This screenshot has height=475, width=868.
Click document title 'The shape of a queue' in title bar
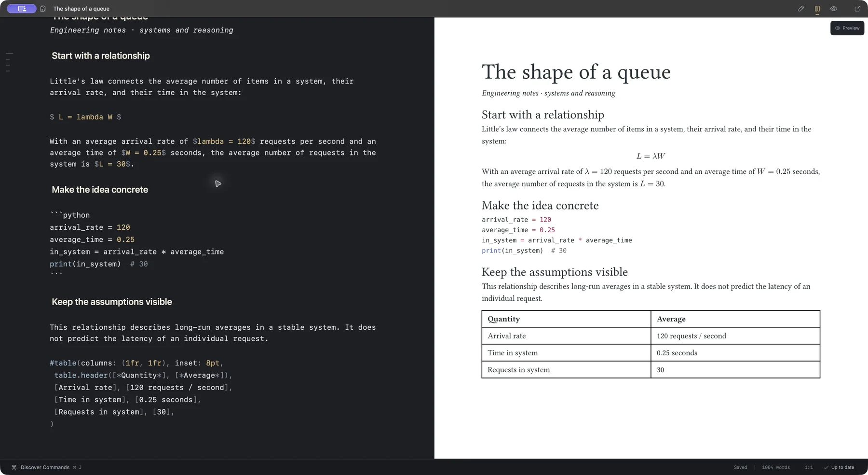81,9
